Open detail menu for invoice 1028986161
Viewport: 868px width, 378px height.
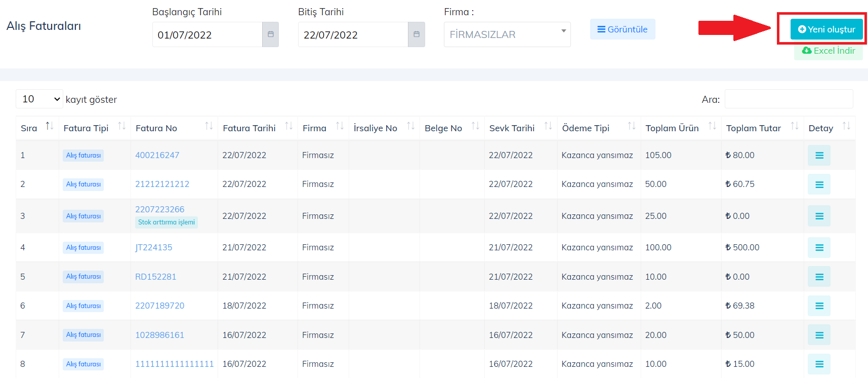pos(819,335)
